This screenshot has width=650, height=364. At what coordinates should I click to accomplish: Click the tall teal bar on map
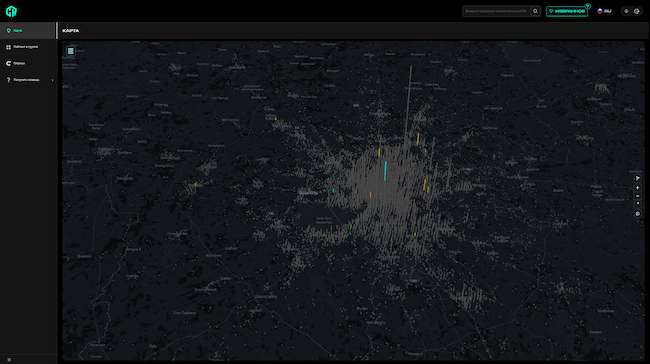386,171
